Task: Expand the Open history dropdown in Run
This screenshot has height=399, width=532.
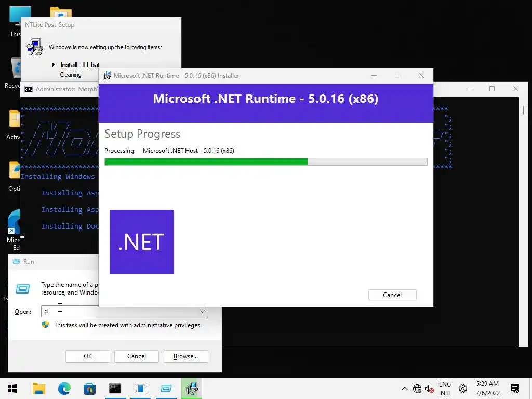Action: click(202, 312)
